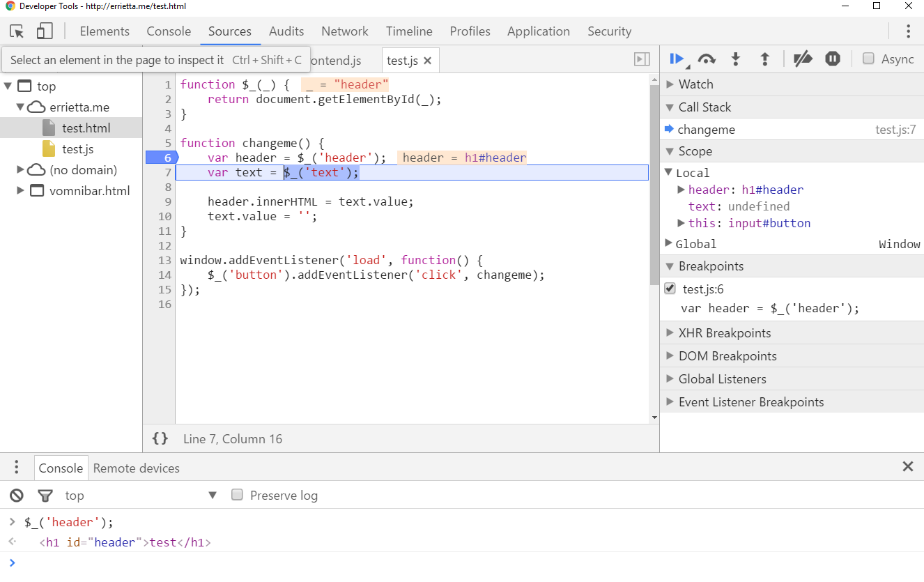Step out of current function
This screenshot has width=924, height=582.
(764, 59)
